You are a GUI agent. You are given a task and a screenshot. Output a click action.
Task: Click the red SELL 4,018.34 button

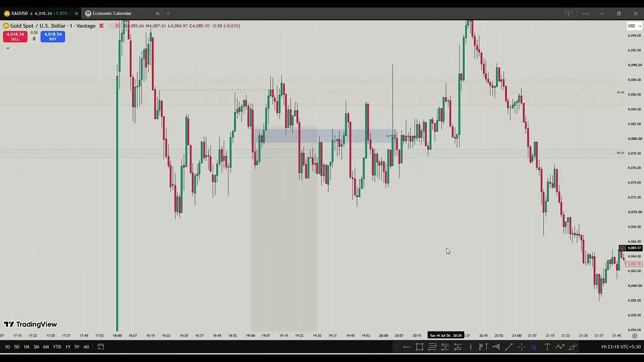[15, 37]
